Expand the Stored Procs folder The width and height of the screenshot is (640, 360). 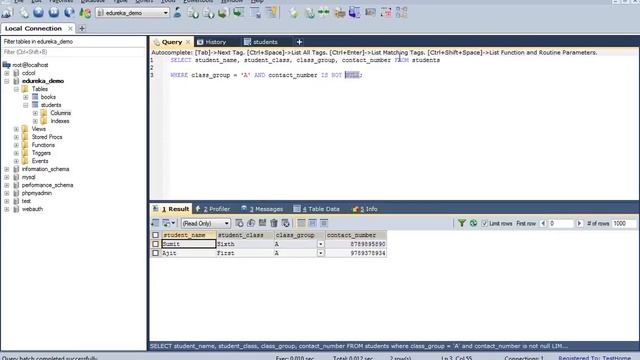16,137
